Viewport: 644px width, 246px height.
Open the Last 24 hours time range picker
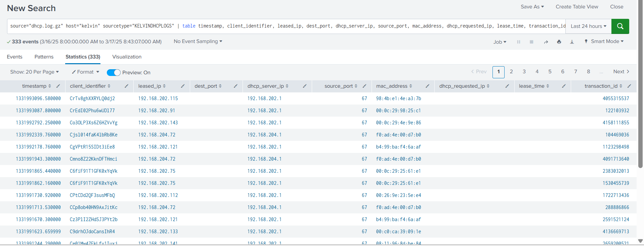[589, 26]
